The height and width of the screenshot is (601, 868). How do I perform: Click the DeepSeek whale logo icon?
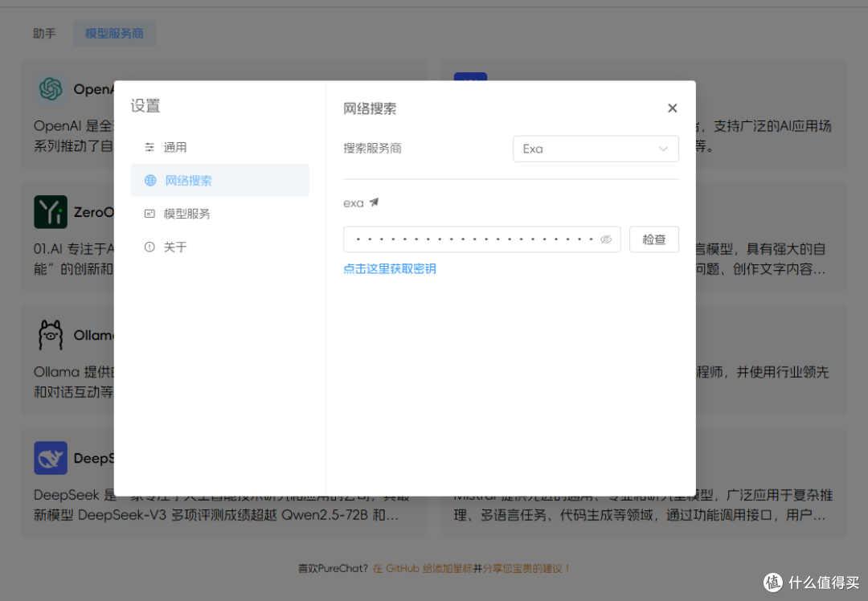[51, 458]
